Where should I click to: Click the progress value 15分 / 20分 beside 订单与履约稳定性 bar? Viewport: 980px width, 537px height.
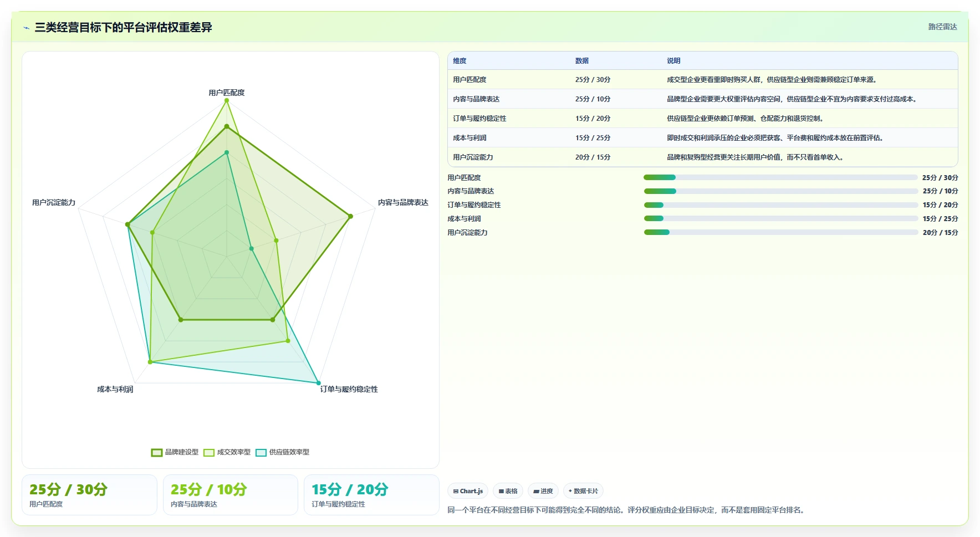click(940, 205)
